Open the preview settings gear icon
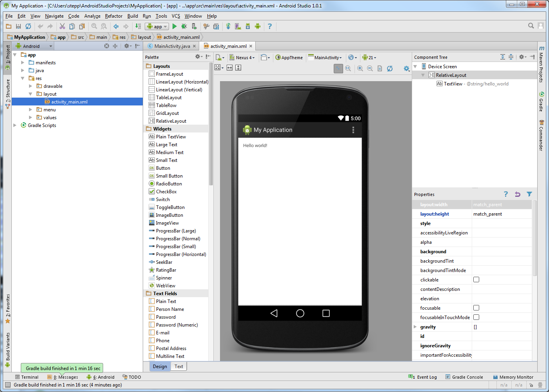Screen dimensions: 549x392 click(x=406, y=68)
